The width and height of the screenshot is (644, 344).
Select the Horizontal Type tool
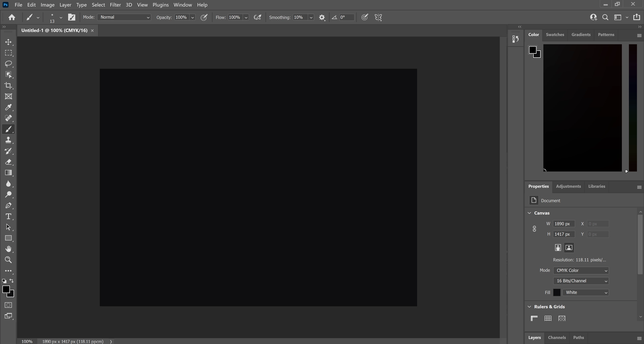click(8, 216)
